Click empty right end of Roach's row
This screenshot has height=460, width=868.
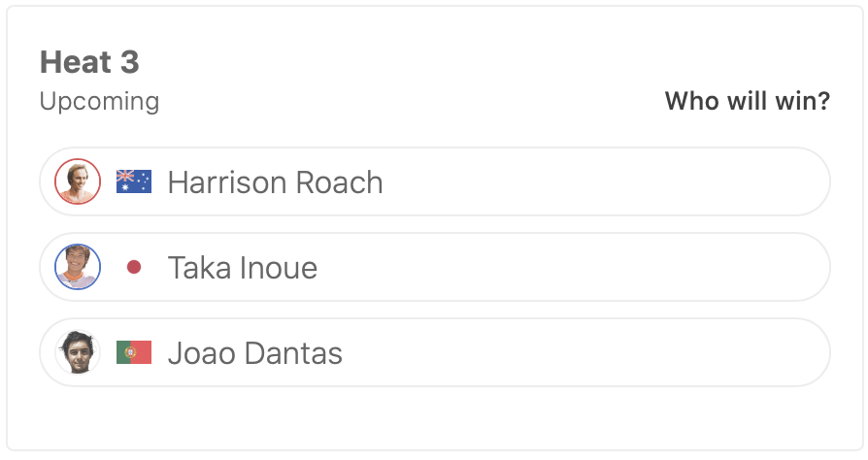click(757, 181)
